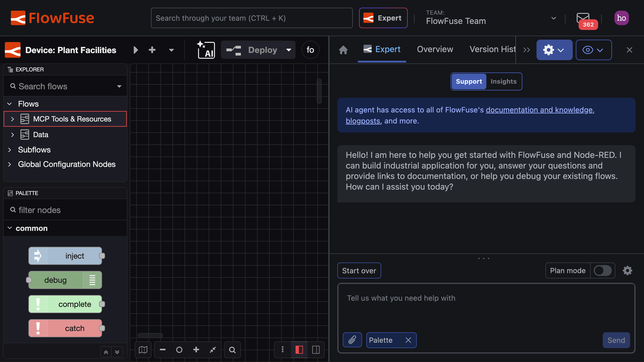
Task: Reset zoom with the circle icon
Action: [179, 350]
